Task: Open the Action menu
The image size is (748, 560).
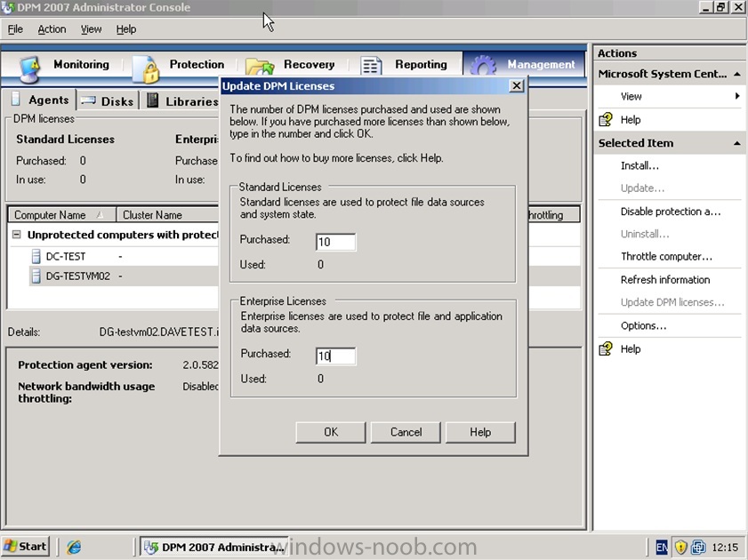Action: click(52, 29)
